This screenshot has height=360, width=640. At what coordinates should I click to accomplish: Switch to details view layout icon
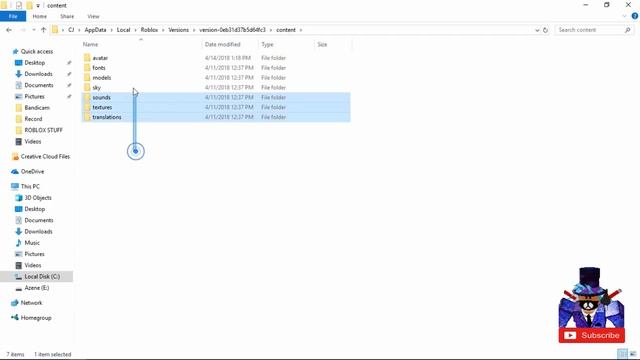click(x=622, y=353)
